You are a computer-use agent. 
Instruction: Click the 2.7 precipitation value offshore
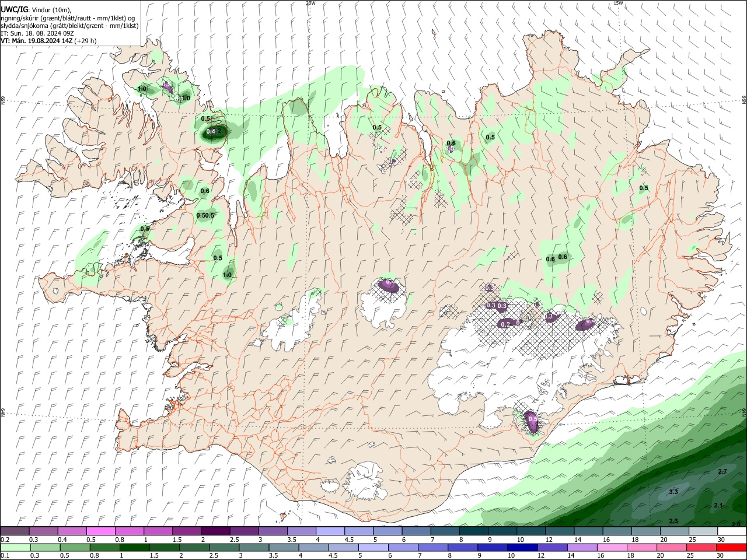pyautogui.click(x=722, y=471)
